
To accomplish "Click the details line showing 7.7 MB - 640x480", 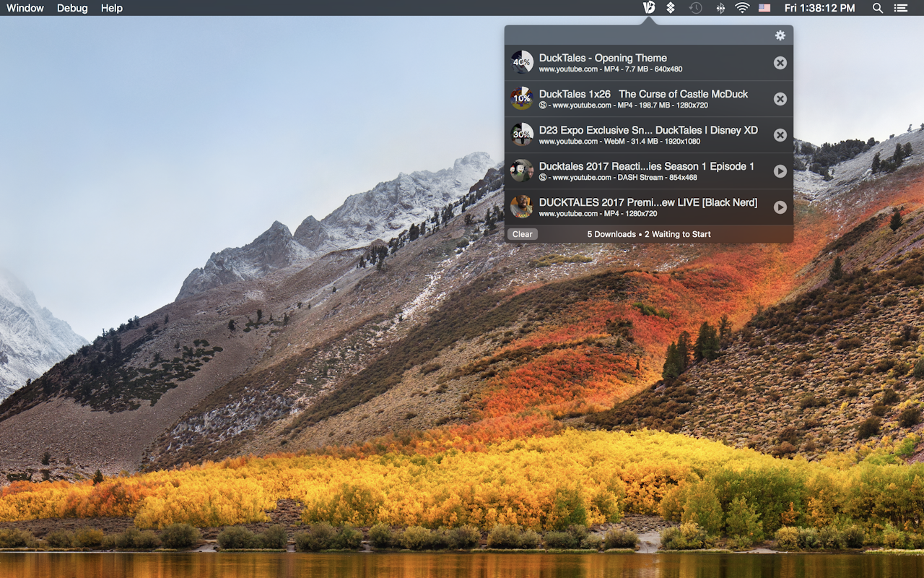I will 611,69.
